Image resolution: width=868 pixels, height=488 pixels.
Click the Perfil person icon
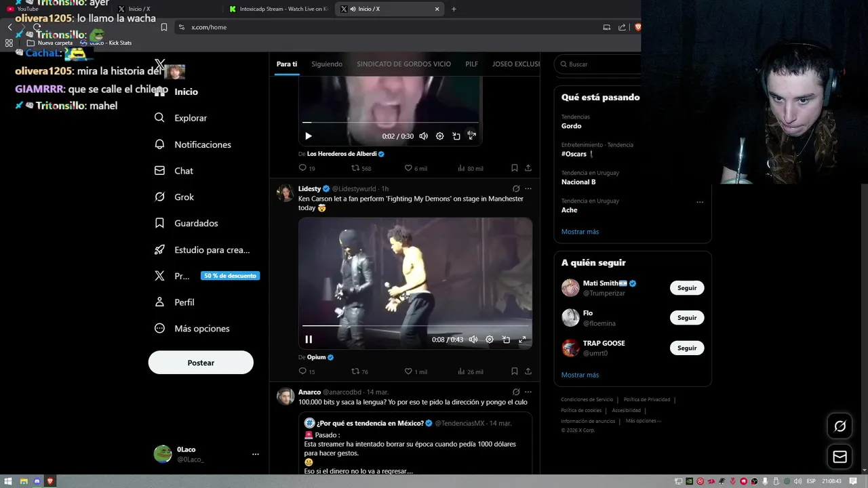pos(159,302)
